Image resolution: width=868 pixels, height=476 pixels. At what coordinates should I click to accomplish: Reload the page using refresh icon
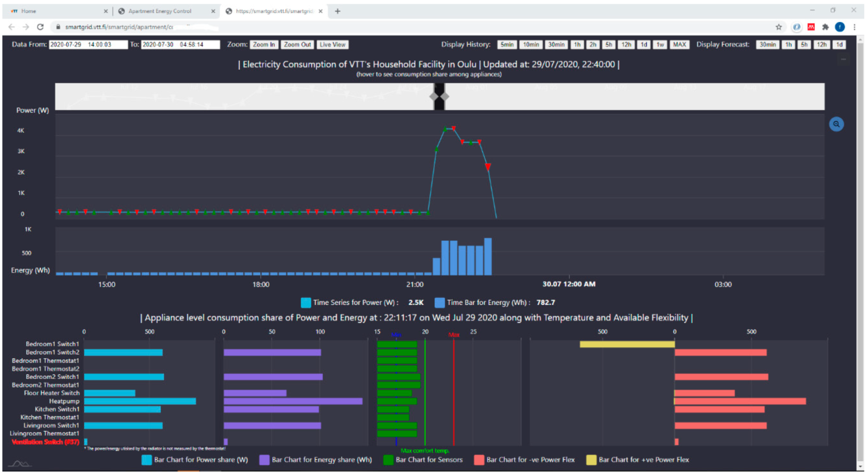pos(41,27)
